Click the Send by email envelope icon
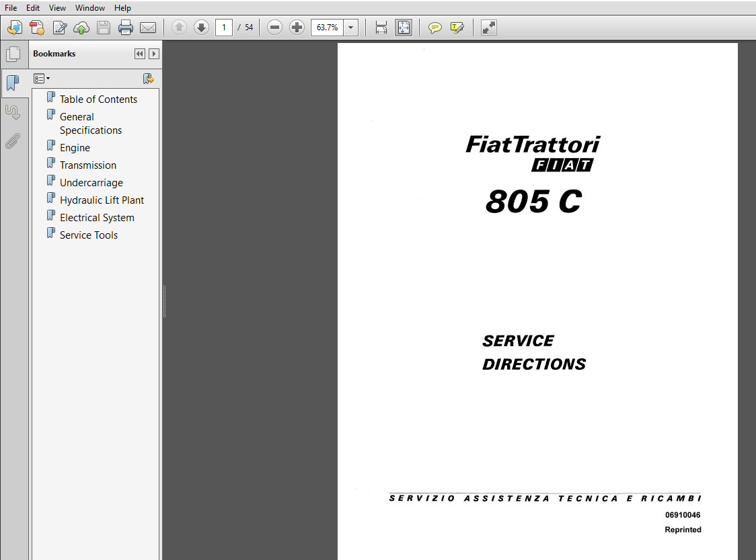 tap(148, 28)
